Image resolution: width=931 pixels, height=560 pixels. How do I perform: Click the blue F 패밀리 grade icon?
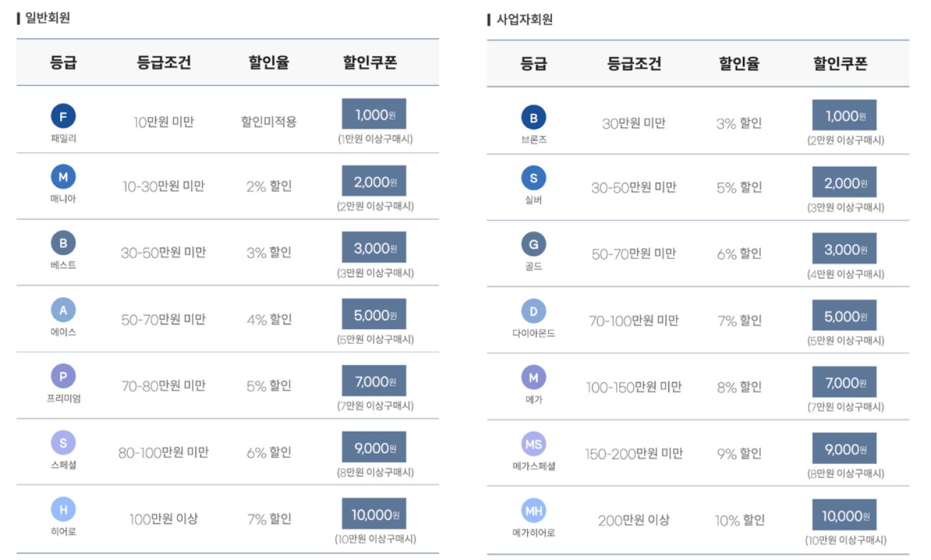[63, 116]
